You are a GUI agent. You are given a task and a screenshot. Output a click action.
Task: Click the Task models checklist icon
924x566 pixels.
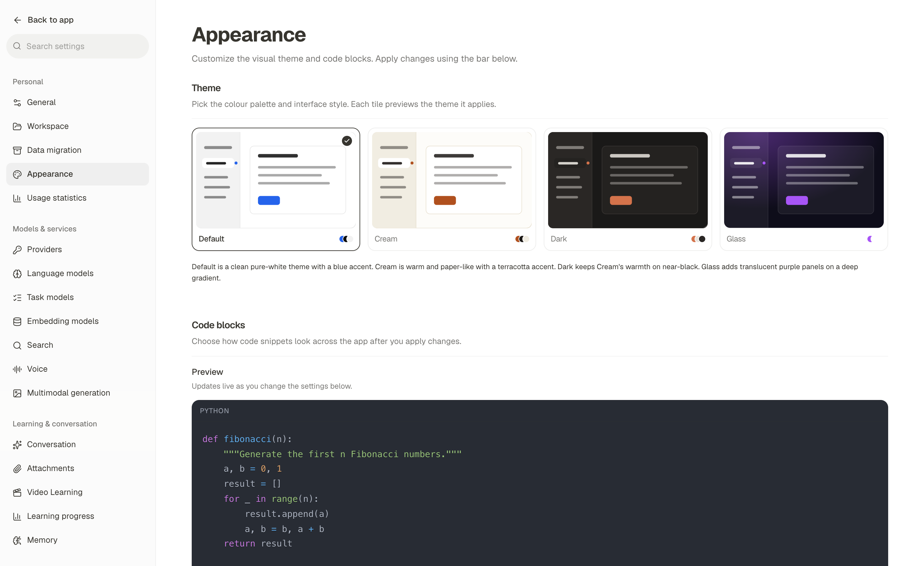pyautogui.click(x=17, y=297)
